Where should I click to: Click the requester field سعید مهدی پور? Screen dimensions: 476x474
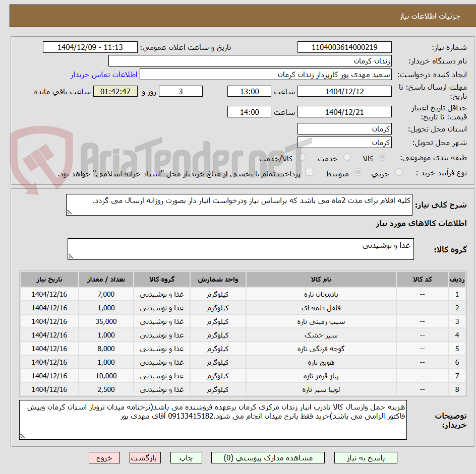click(266, 75)
